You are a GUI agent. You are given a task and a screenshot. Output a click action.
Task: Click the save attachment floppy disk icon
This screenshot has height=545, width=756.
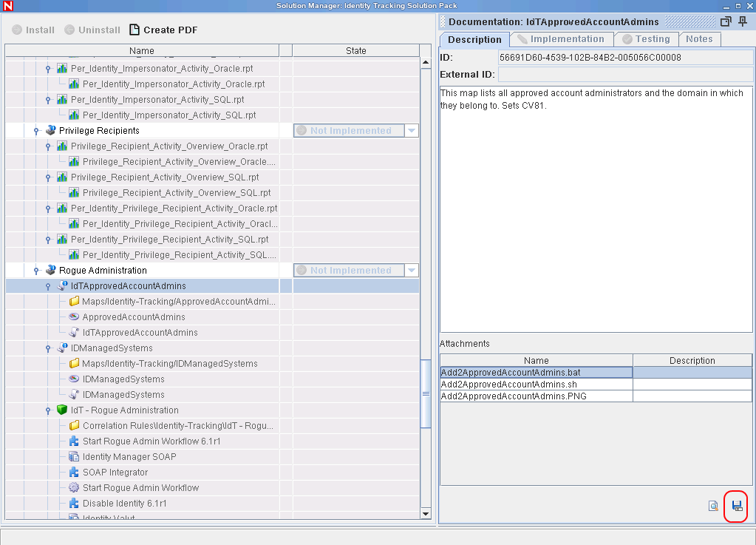coord(736,506)
